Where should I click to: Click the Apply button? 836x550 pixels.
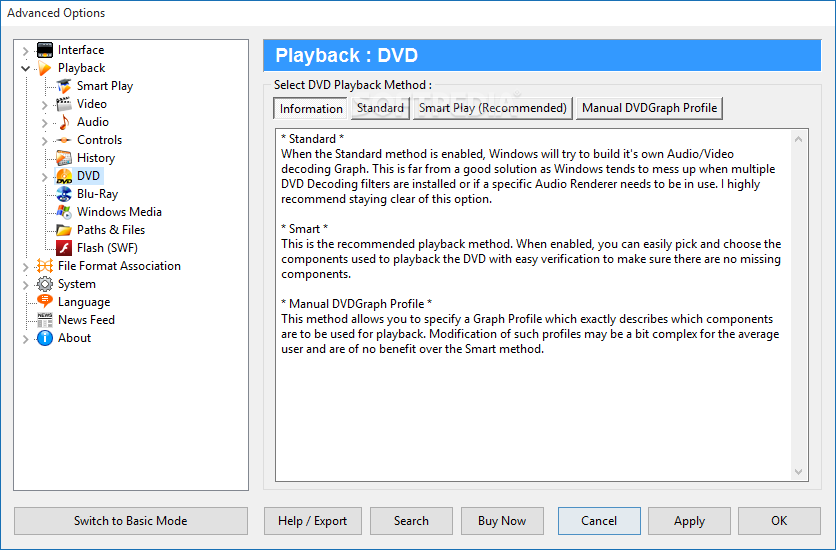[689, 521]
